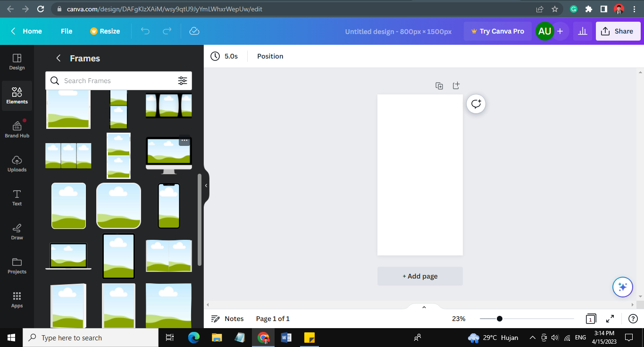The image size is (644, 347).
Task: Click the duplicate page icon above the canvas
Action: click(439, 85)
